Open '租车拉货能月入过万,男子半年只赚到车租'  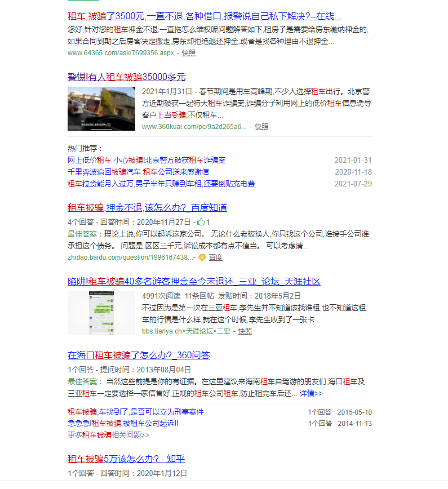tap(161, 184)
